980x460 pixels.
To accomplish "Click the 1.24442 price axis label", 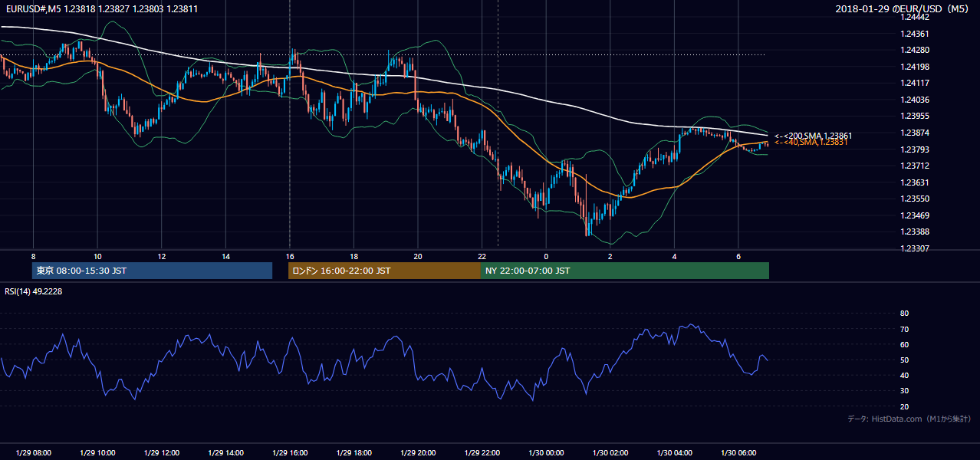I will 916,18.
